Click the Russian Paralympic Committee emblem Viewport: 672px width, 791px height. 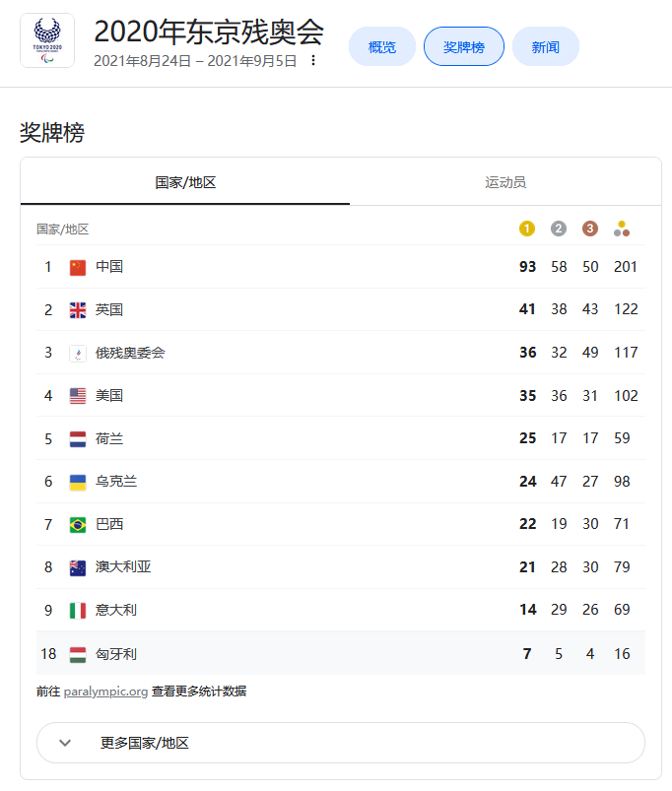78,353
